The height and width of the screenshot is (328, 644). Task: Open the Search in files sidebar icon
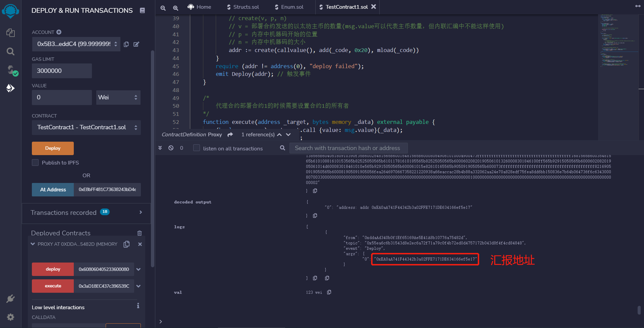pos(10,51)
